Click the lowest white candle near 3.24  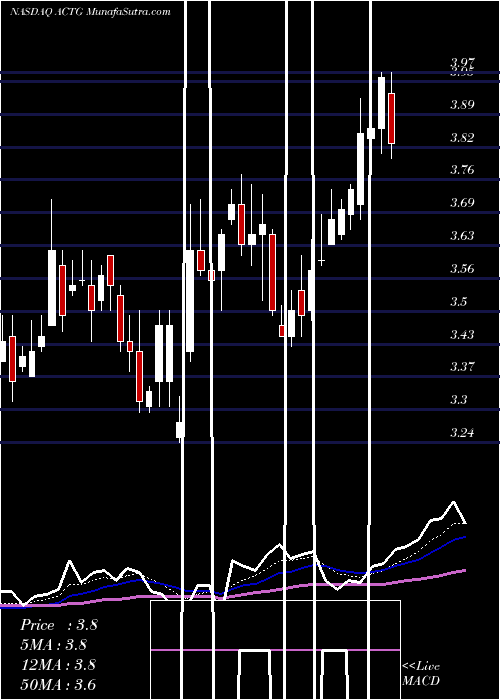180,429
